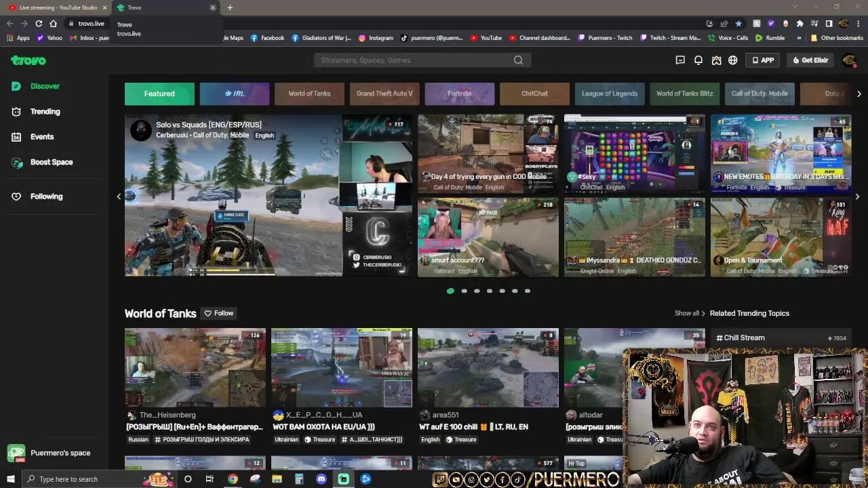Go to previous featured carousel slide
This screenshot has width=868, height=488.
click(119, 197)
